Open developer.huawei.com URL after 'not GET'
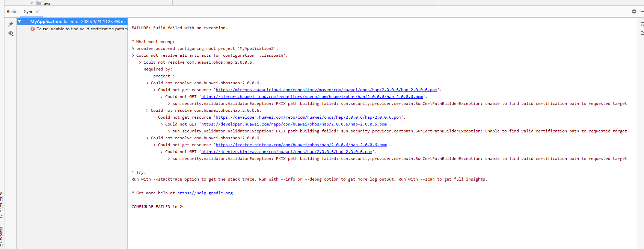 coord(294,124)
